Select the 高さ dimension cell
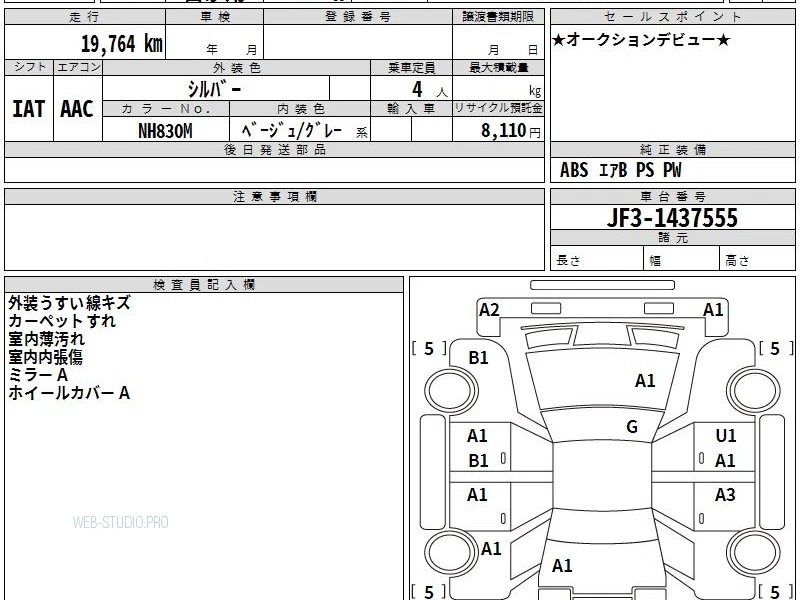The height and width of the screenshot is (600, 800). click(x=757, y=258)
